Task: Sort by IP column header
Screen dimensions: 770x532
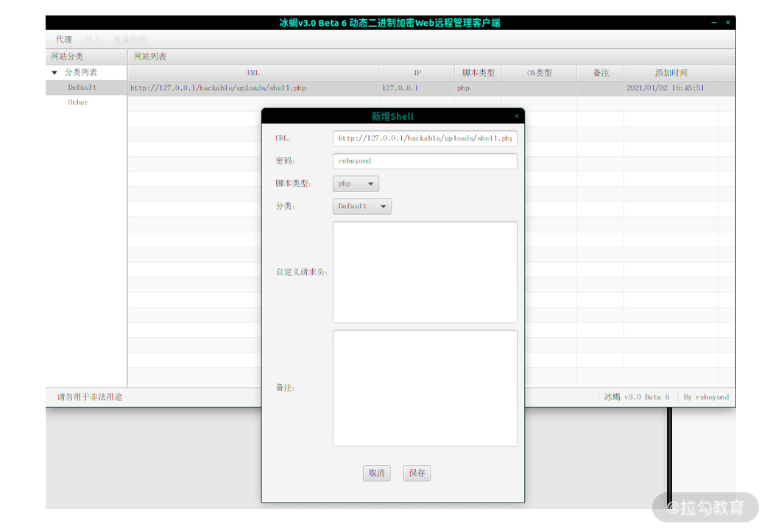Action: coord(417,73)
